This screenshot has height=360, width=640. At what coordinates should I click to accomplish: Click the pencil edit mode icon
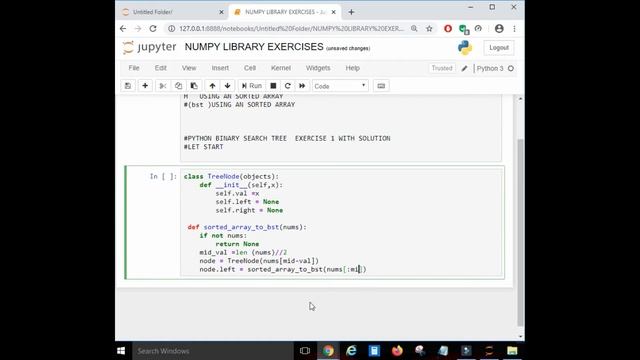[x=464, y=69]
